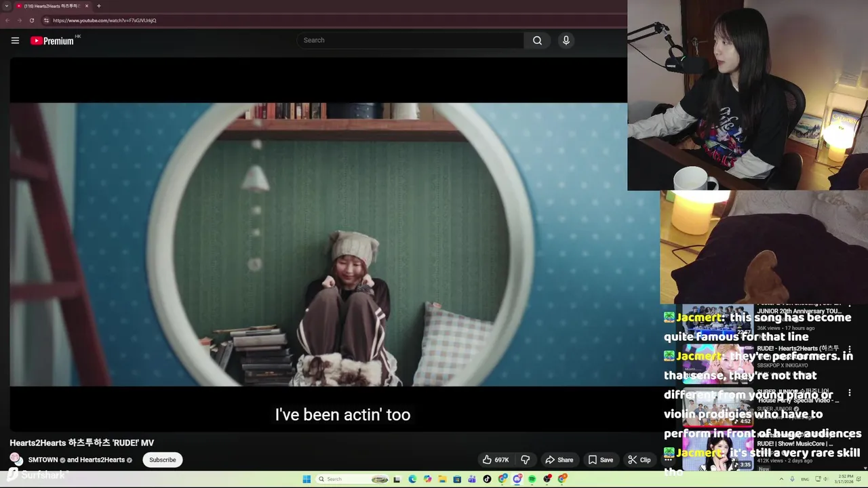
Task: Like the video with 697K thumbs up
Action: pyautogui.click(x=495, y=460)
